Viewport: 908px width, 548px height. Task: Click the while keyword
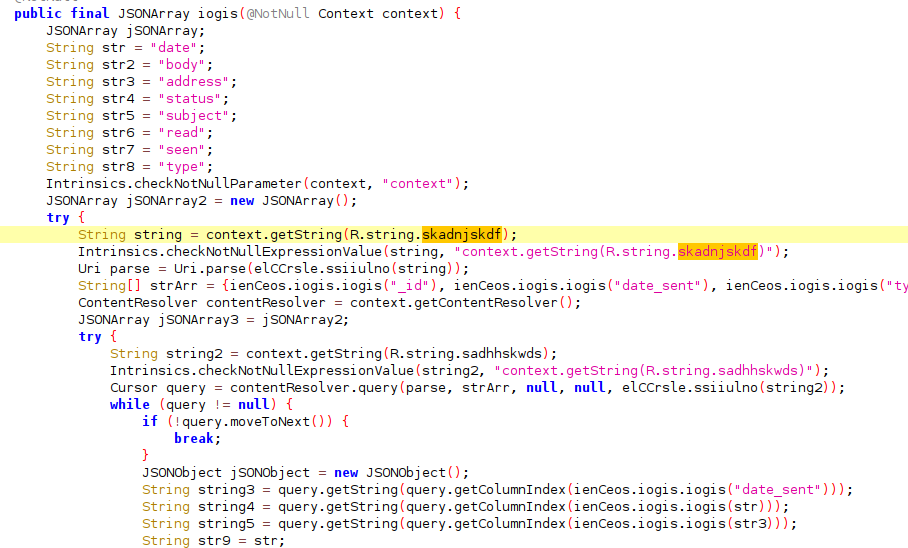130,404
